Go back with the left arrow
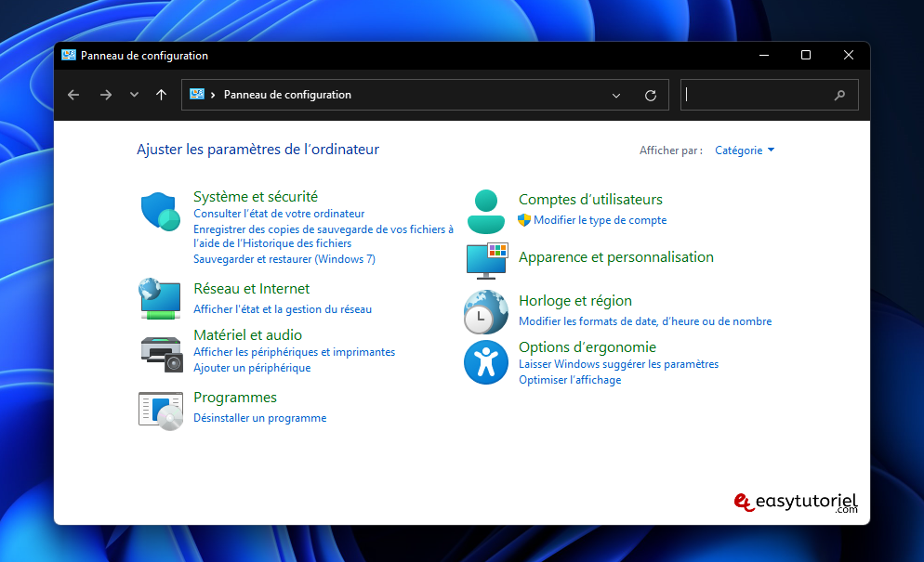Image resolution: width=924 pixels, height=562 pixels. [73, 95]
